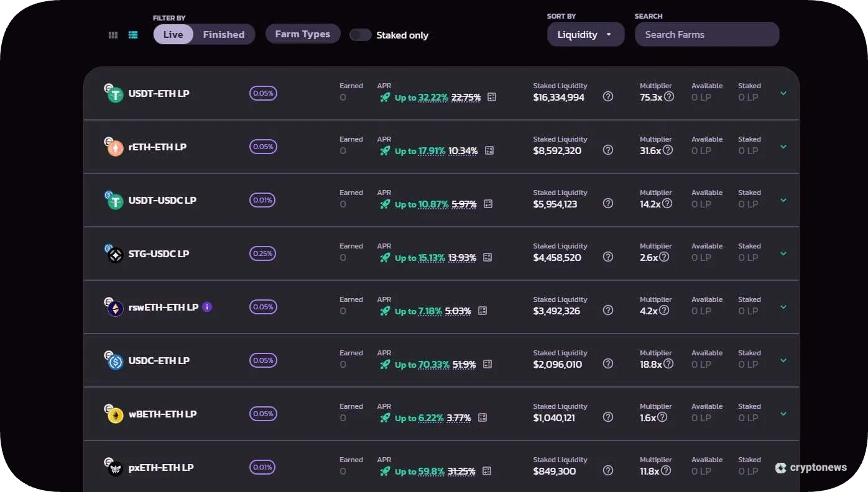Click the question mark icon for pxETH-ETH Multiplier
Screen dimensions: 868x492
(667, 471)
